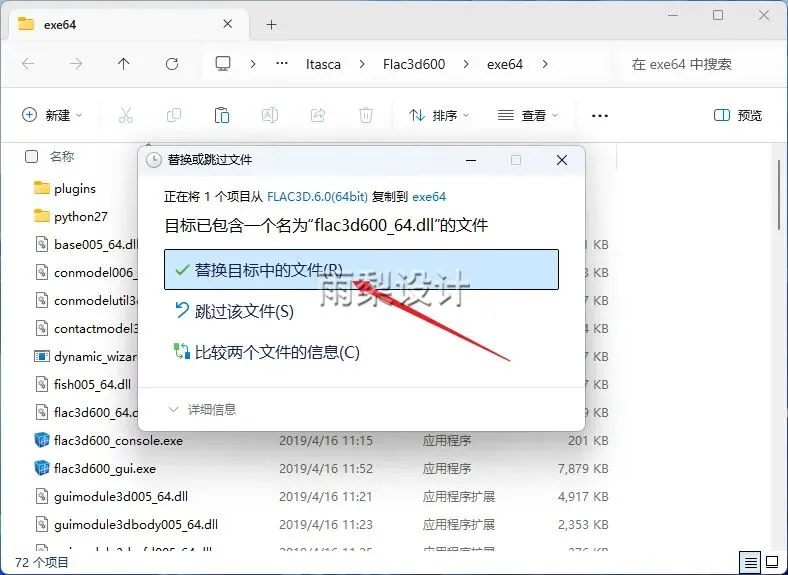Open the See more (...) toolbar menu
Screen dimensions: 788x575
click(x=600, y=116)
